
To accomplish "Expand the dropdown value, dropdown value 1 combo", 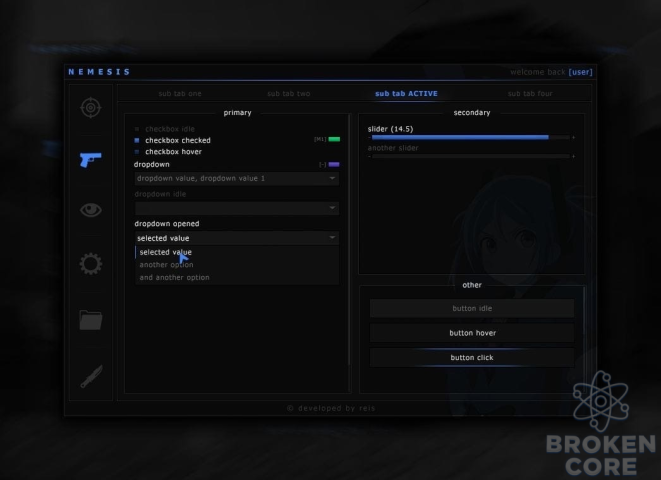I will point(236,179).
